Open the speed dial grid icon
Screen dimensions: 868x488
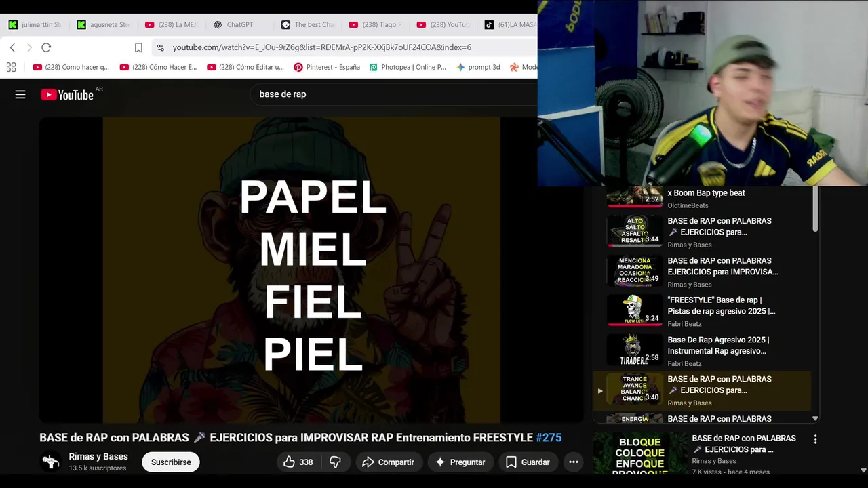point(11,67)
